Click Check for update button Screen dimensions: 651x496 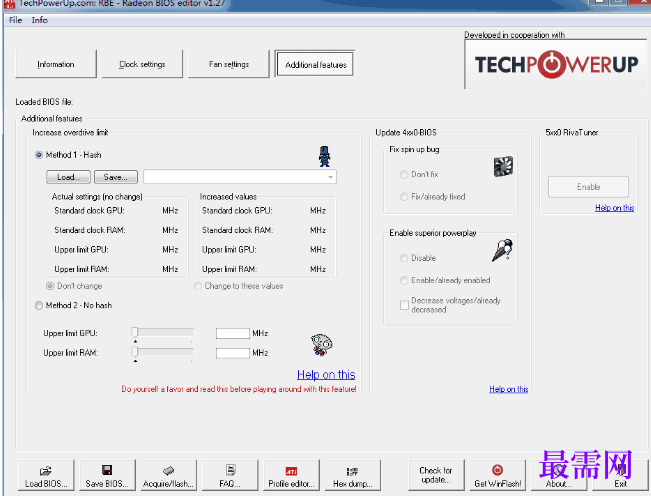tap(436, 475)
